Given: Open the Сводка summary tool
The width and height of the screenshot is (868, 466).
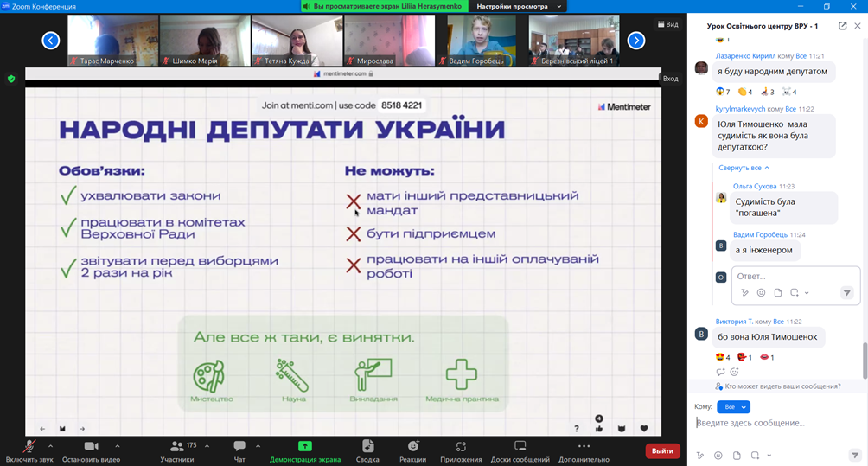Looking at the screenshot, I should (x=367, y=449).
